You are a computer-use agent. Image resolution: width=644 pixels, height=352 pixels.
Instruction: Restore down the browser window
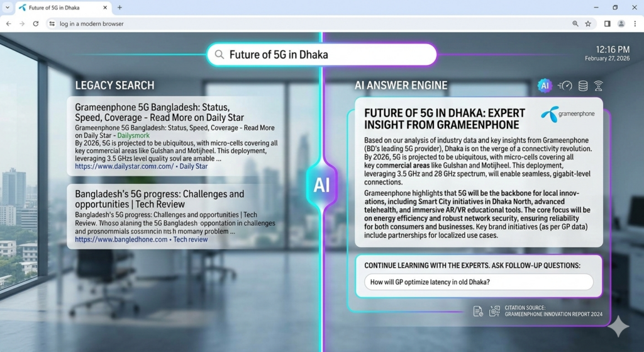tap(615, 8)
